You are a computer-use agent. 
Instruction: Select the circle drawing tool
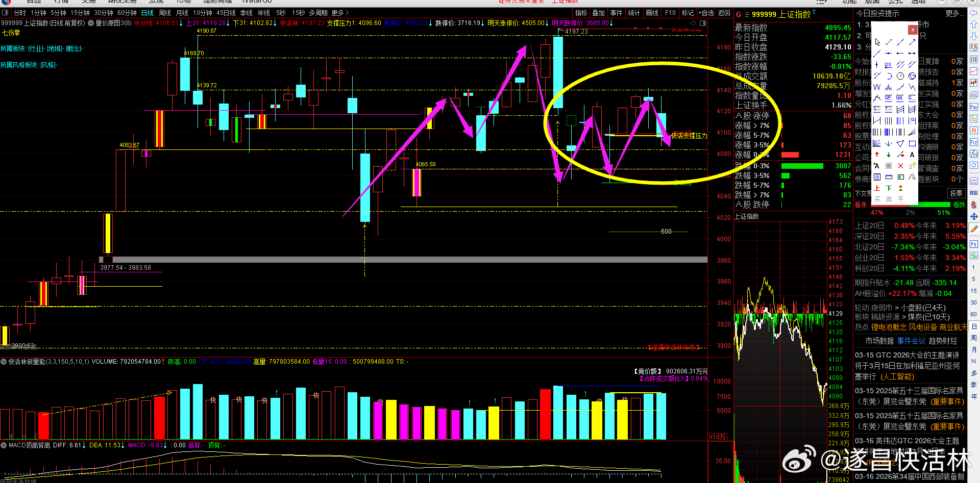[900, 76]
